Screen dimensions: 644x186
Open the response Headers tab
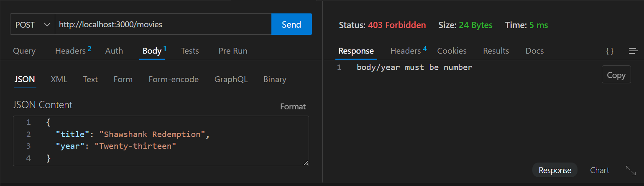coord(409,51)
